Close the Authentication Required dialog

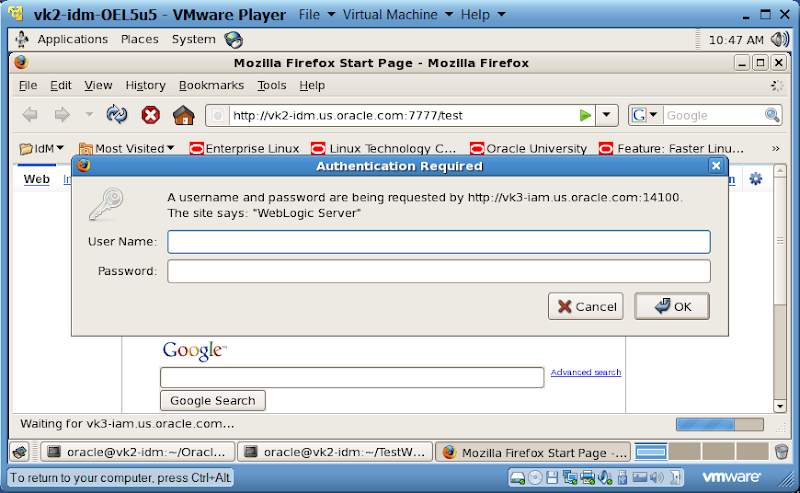tap(716, 166)
